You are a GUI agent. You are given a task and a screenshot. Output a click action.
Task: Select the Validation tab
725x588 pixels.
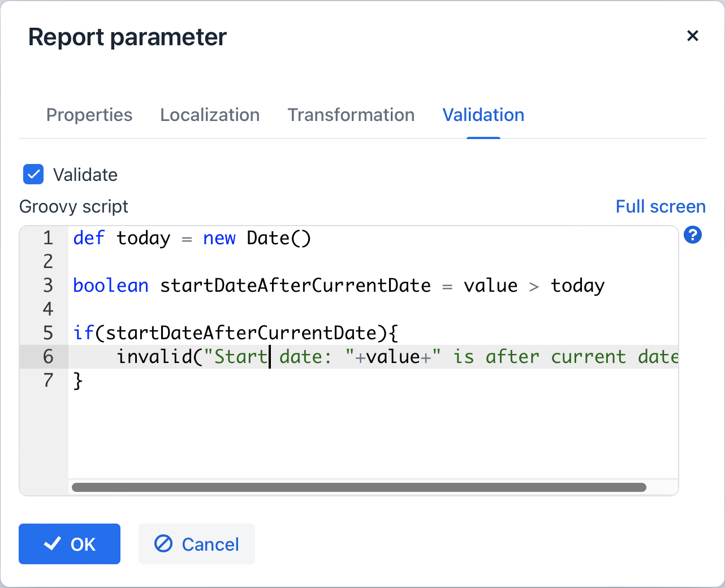click(484, 115)
